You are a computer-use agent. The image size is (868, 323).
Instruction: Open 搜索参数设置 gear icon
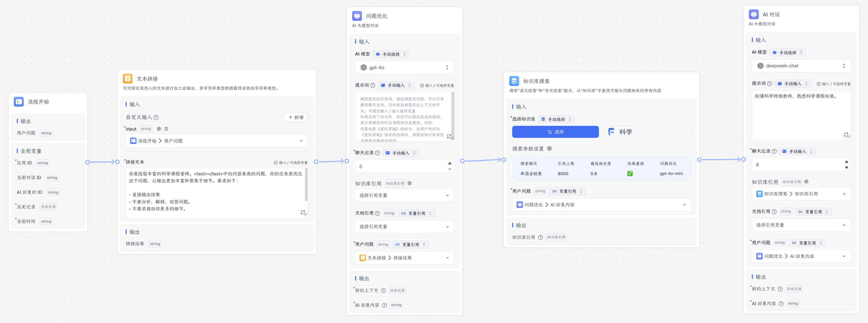pos(549,149)
